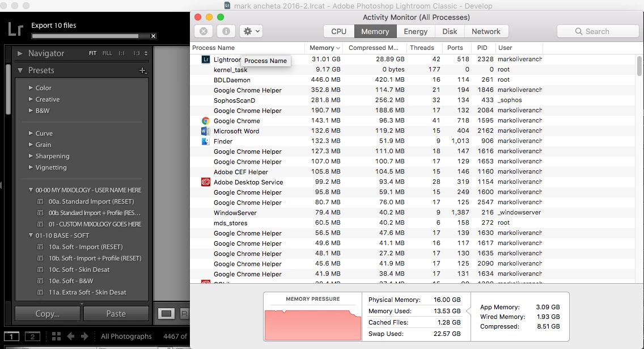Set Navigator zoom to FIT
The image size is (644, 349).
click(93, 53)
